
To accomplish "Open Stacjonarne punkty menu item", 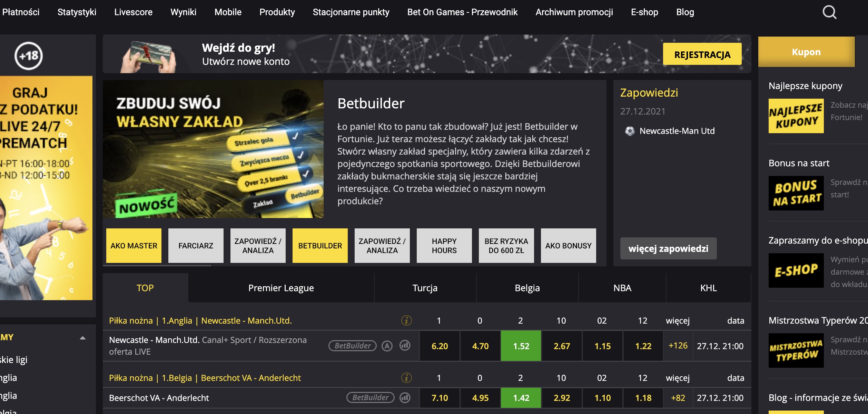I will click(x=351, y=12).
